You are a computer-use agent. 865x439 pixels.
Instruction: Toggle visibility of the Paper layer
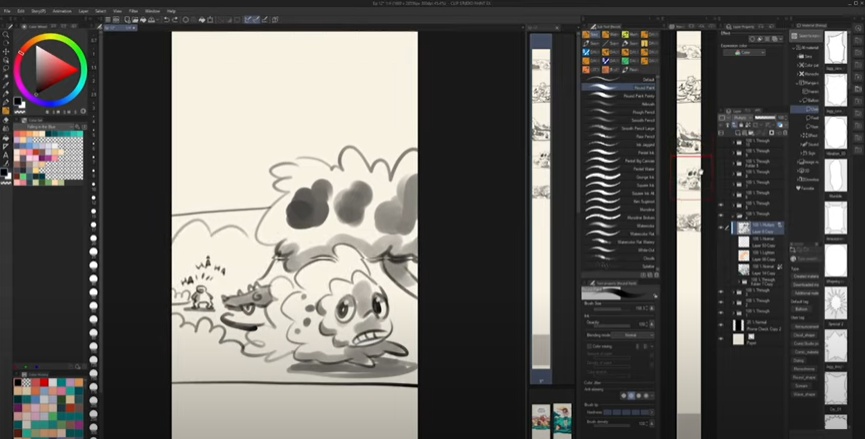(x=721, y=340)
